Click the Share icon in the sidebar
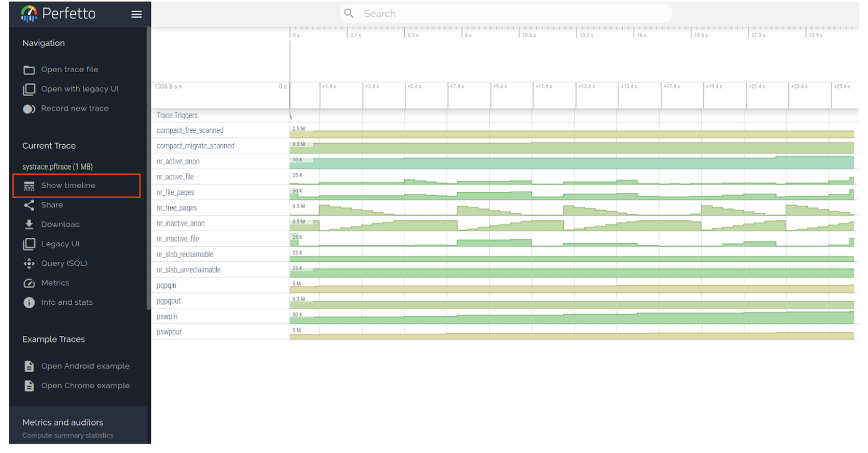The width and height of the screenshot is (868, 453). 29,205
